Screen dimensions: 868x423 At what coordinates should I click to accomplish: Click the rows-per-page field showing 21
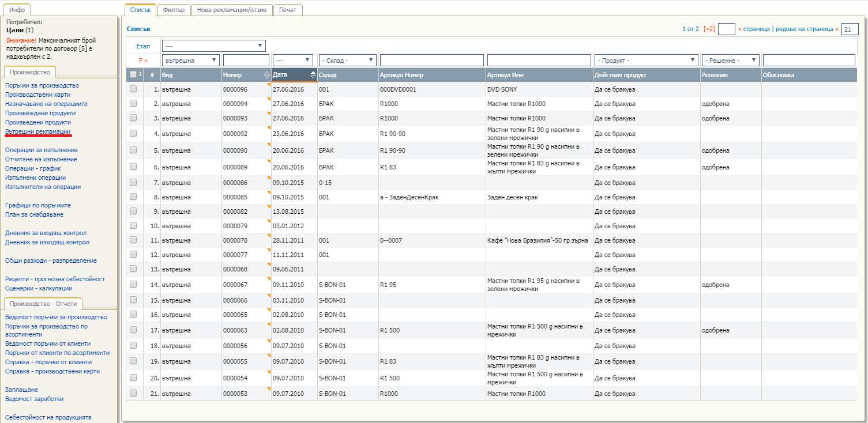point(850,29)
